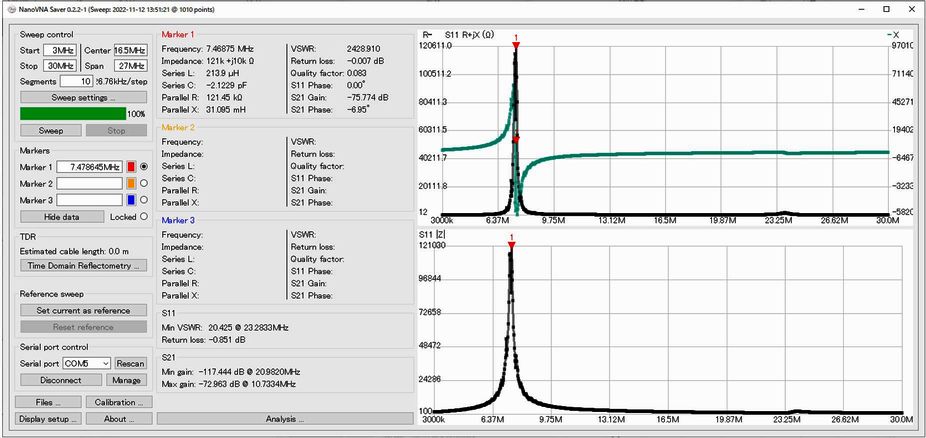Click the green X legend label
The width and height of the screenshot is (926, 438).
892,35
